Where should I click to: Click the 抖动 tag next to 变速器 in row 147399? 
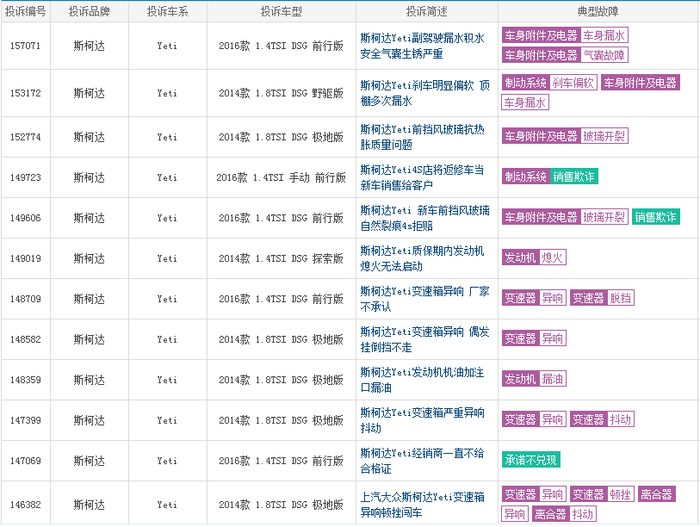621,420
